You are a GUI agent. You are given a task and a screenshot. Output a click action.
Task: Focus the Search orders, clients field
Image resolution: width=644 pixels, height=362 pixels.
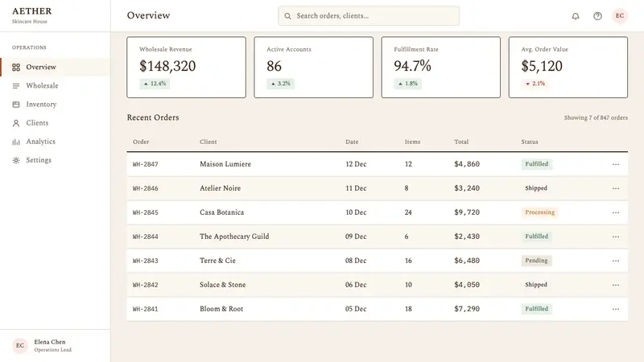coord(369,16)
